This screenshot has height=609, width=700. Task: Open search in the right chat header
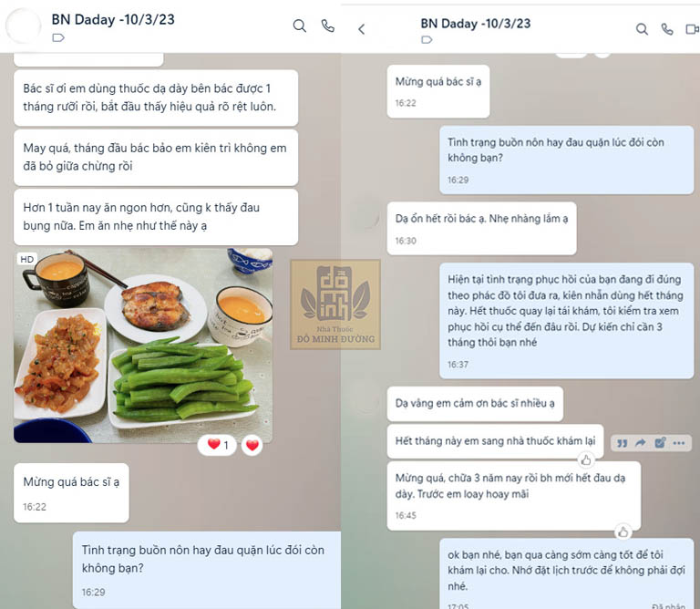click(x=642, y=29)
